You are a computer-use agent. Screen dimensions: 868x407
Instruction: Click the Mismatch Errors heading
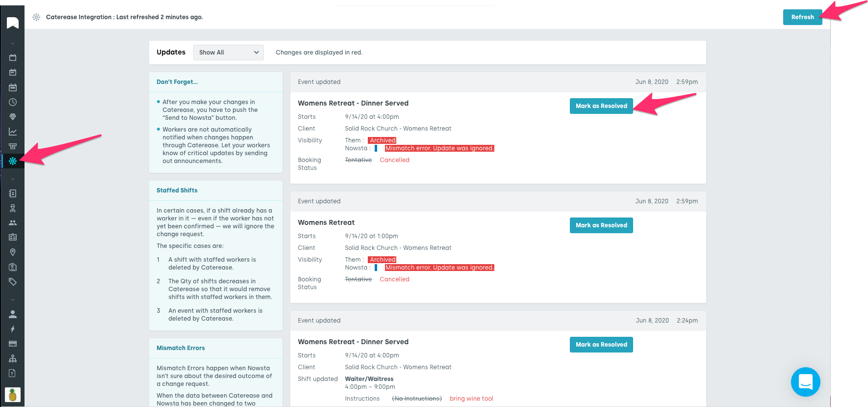pos(180,348)
